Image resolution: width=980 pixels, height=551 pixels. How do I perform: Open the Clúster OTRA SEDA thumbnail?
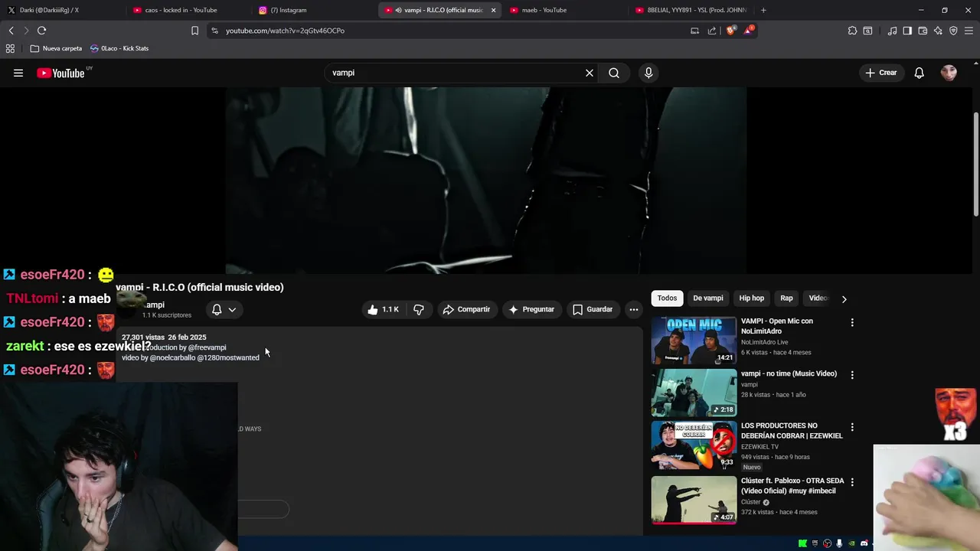[x=694, y=500]
